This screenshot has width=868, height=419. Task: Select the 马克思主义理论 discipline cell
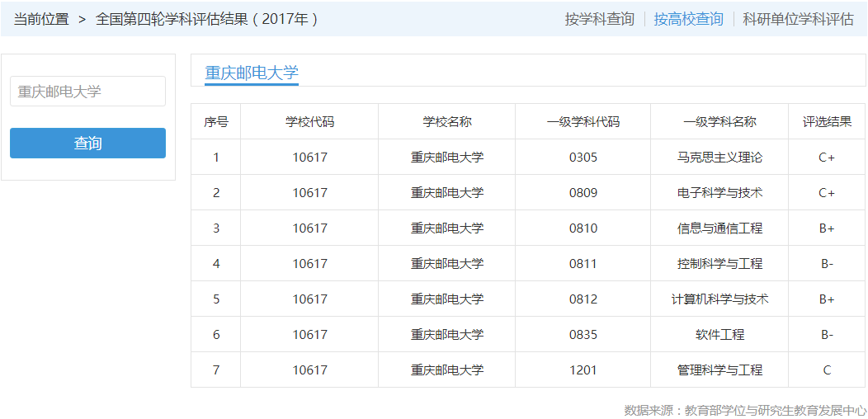(719, 158)
